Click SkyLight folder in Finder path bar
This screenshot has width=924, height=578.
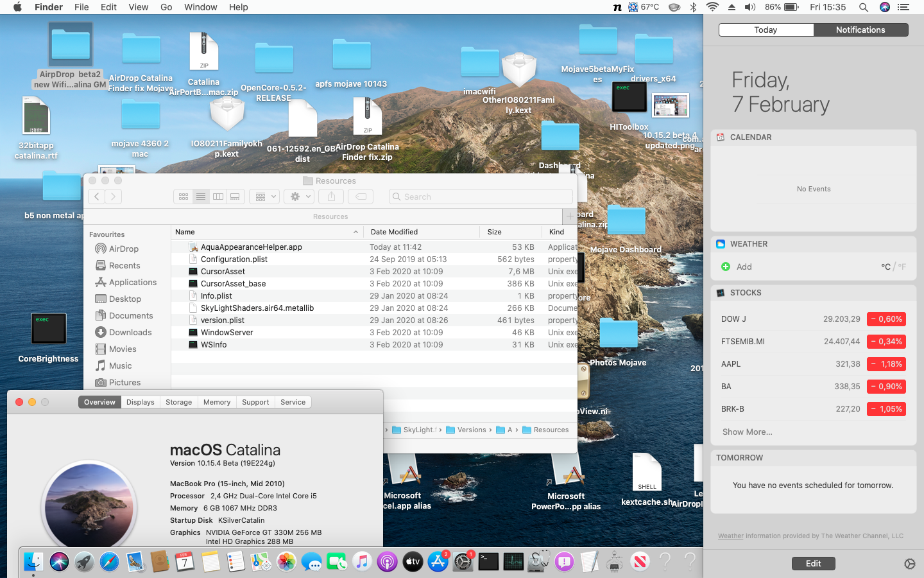[415, 430]
